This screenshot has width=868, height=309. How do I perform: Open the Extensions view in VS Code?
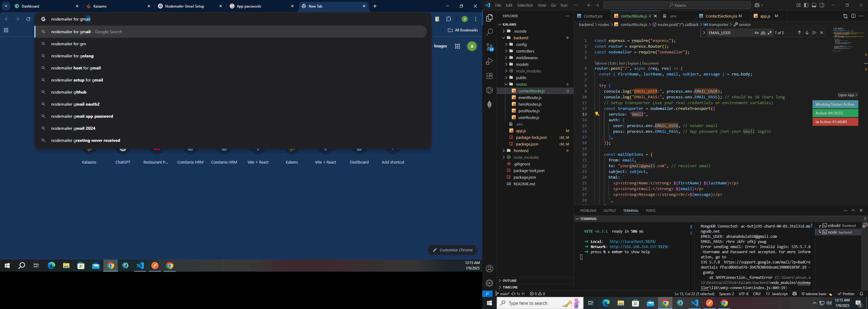click(489, 76)
